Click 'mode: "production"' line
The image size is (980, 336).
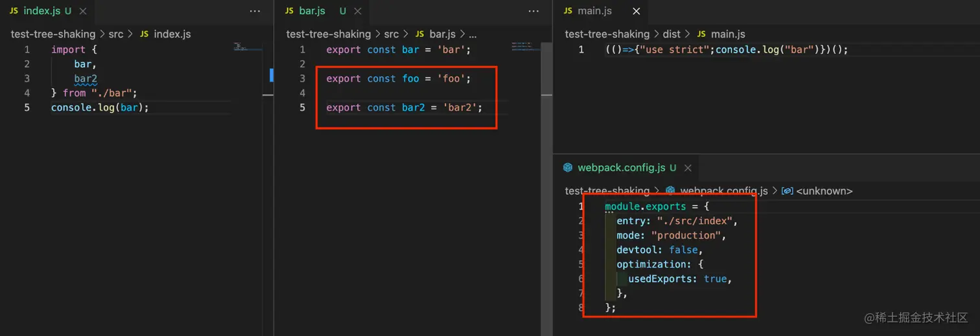click(x=671, y=236)
